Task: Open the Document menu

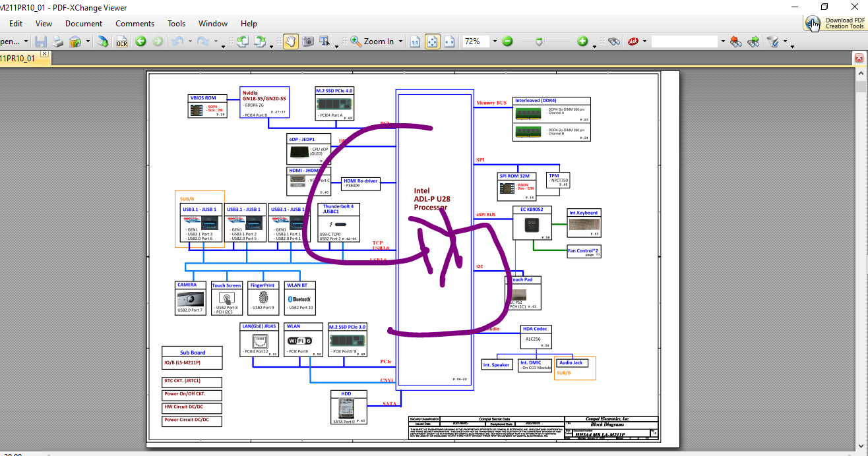Action: coord(84,24)
